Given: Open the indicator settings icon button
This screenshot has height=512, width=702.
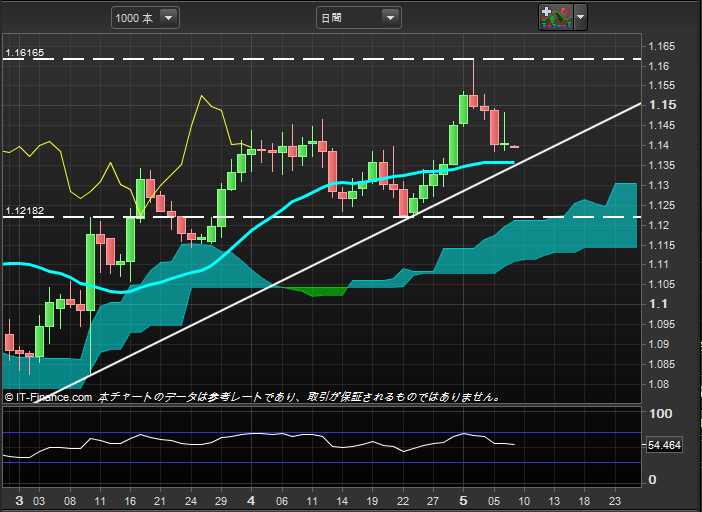Looking at the screenshot, I should 556,17.
